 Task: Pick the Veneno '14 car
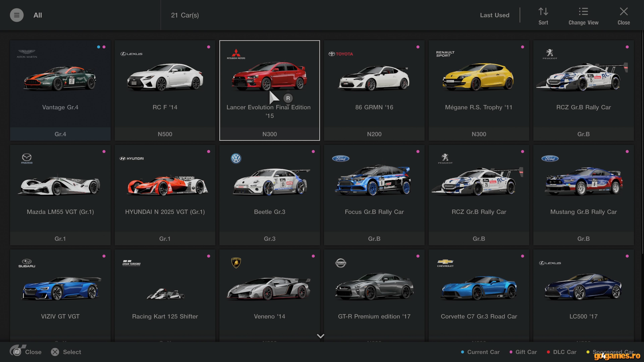tap(270, 295)
